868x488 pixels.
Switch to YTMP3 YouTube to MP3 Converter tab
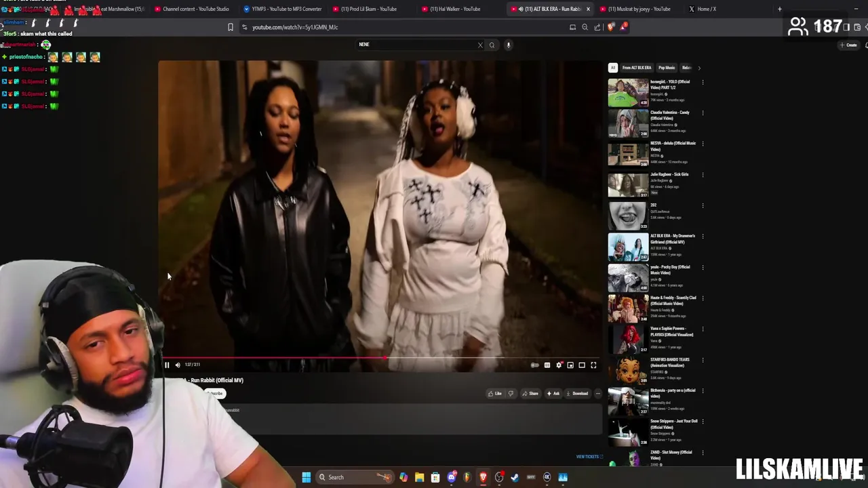click(x=281, y=9)
